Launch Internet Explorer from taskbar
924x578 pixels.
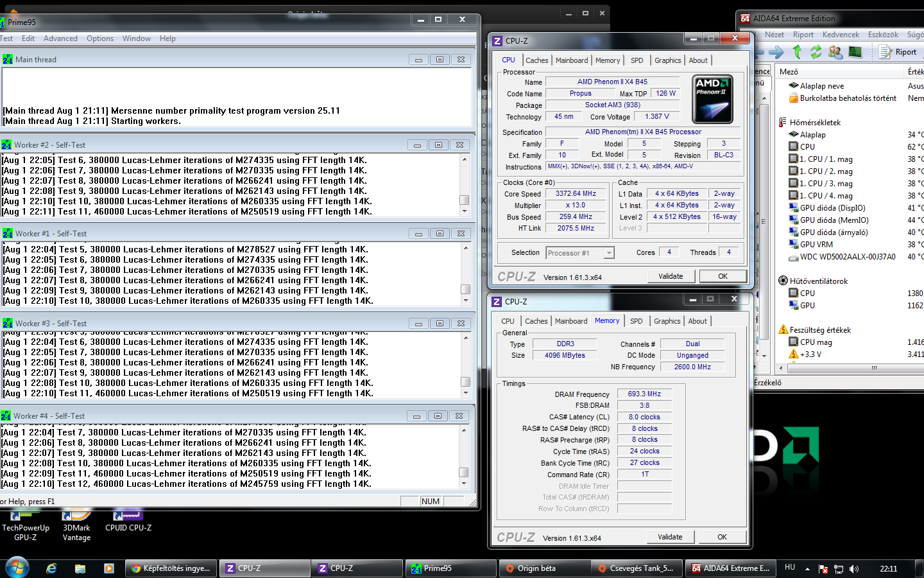pyautogui.click(x=51, y=568)
